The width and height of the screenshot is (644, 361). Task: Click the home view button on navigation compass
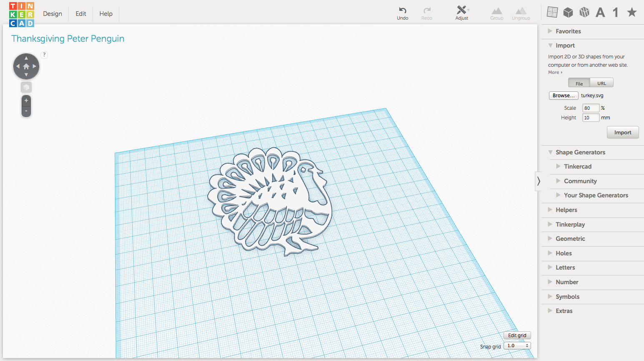[26, 66]
